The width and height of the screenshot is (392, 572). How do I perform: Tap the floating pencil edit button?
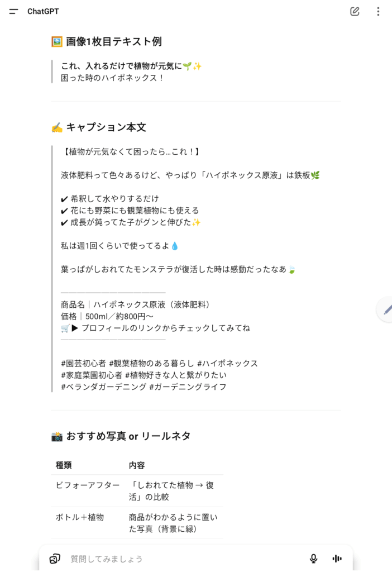click(x=386, y=309)
